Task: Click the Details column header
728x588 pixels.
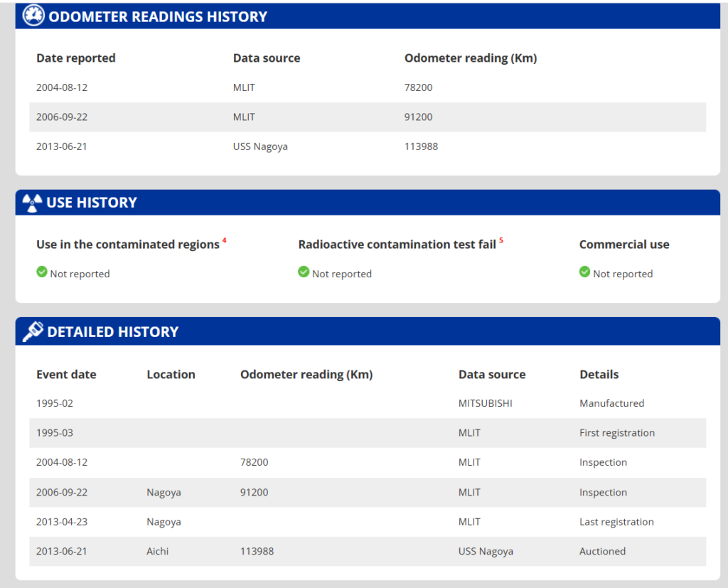Action: click(x=599, y=375)
